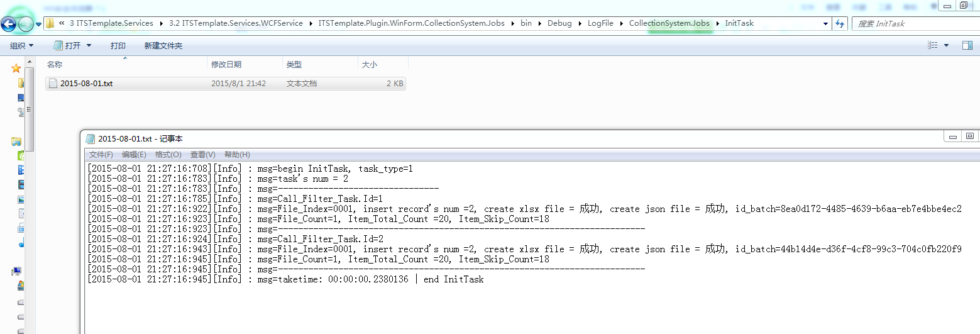Viewport: 980px width, 334px height.
Task: Click the Computer icon in navigation pane
Action: [x=17, y=271]
